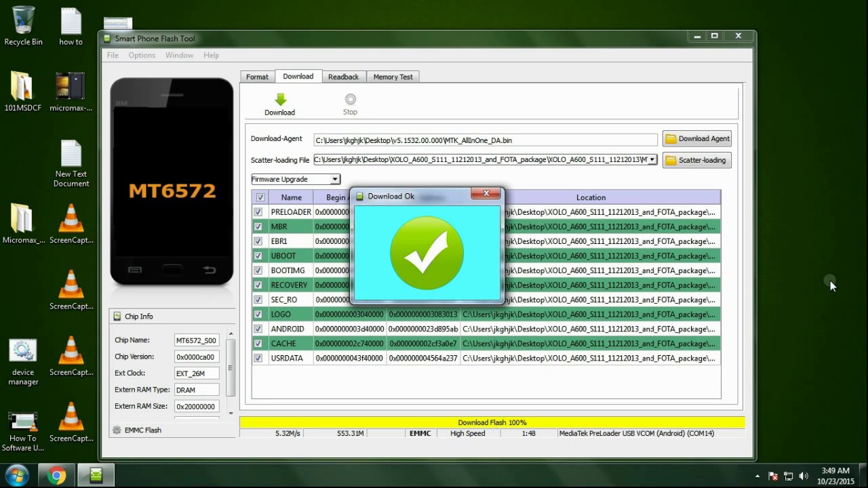Click the Name column header

point(292,197)
